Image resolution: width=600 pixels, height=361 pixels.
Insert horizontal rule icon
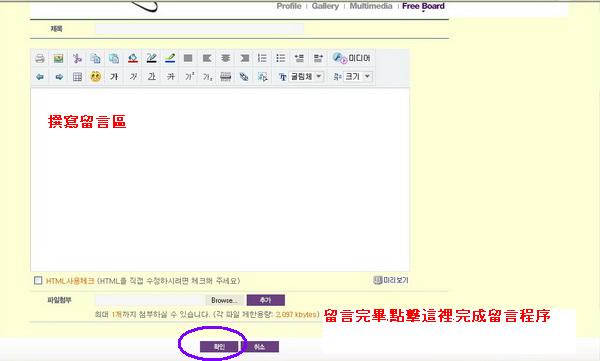pos(226,77)
